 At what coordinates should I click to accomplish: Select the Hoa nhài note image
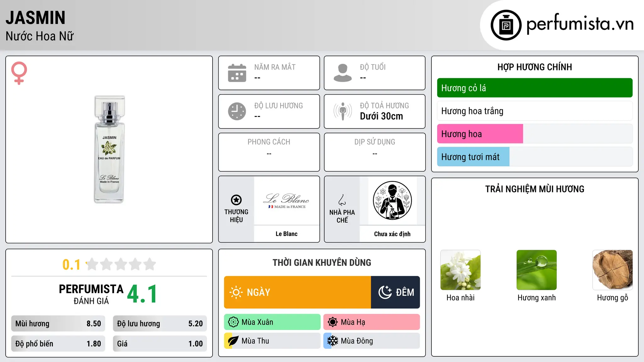point(460,270)
